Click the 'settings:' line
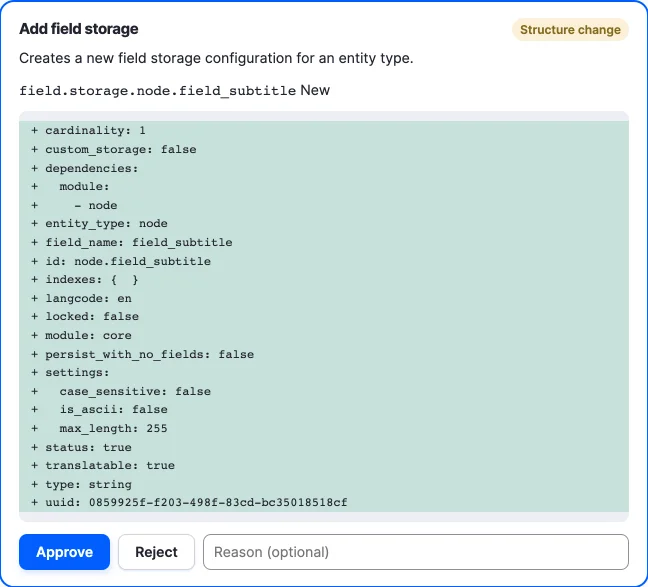This screenshot has width=648, height=587. [x=324, y=372]
